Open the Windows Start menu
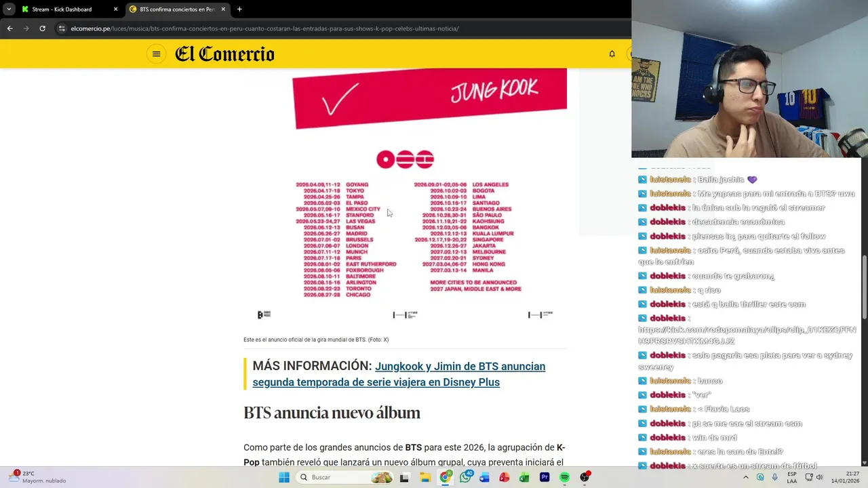The width and height of the screenshot is (868, 488). [x=284, y=477]
